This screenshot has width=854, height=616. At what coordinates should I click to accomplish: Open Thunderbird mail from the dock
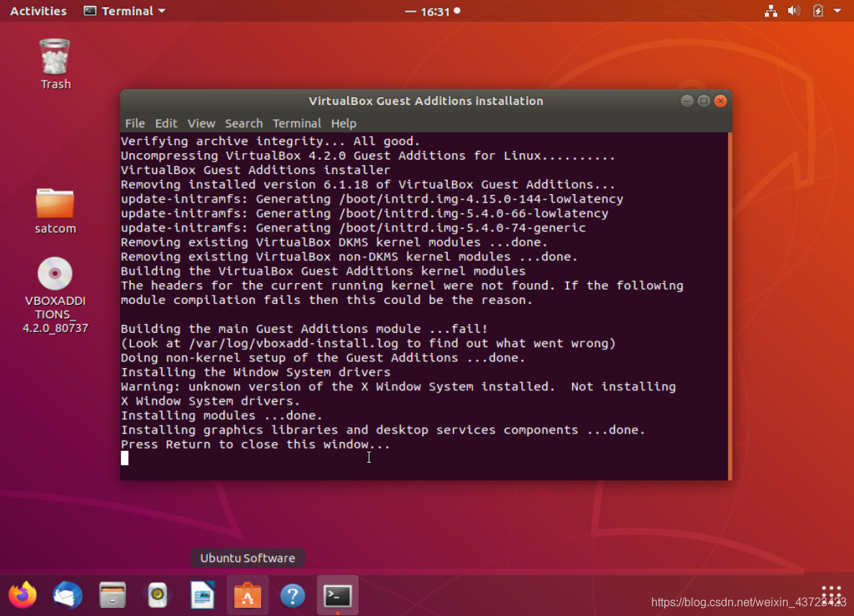click(x=68, y=595)
